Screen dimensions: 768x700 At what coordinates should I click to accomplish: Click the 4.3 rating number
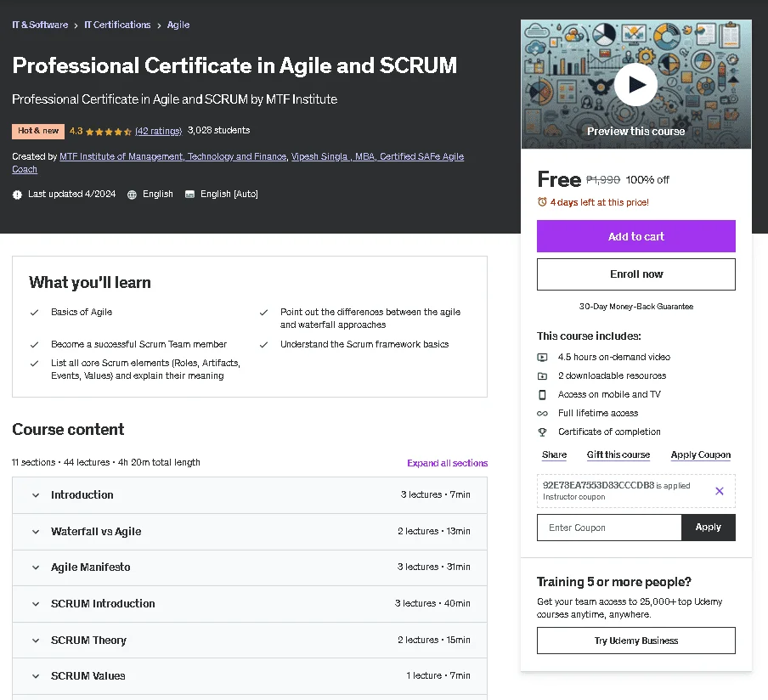point(76,131)
